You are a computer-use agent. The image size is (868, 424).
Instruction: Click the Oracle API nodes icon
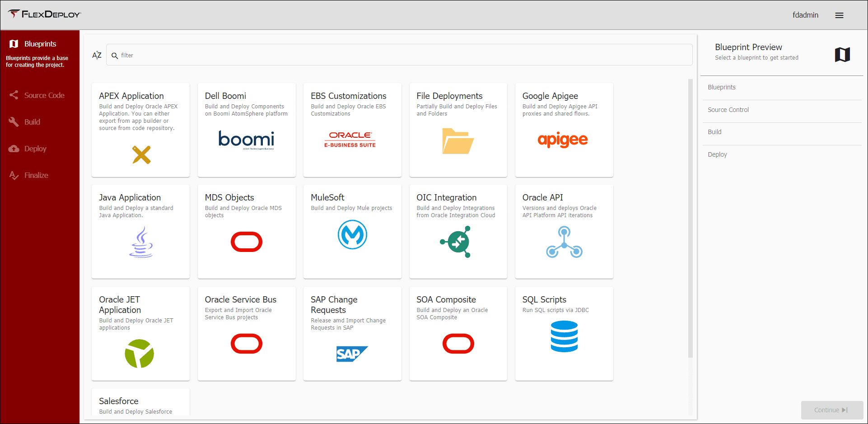coord(564,242)
